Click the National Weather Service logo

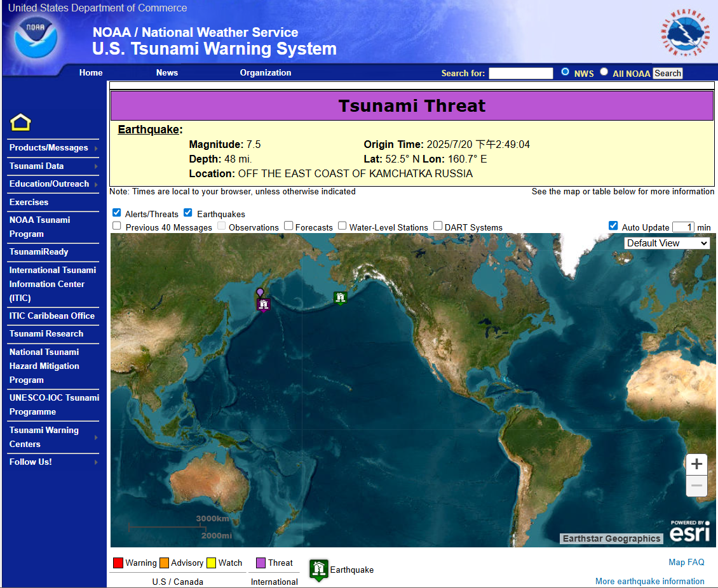click(684, 34)
